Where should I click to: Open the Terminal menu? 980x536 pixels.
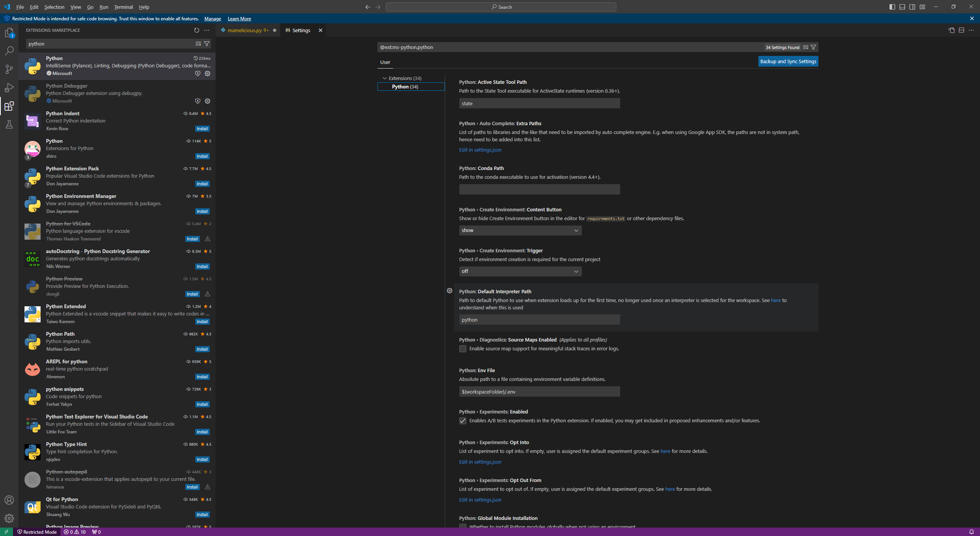tap(123, 7)
